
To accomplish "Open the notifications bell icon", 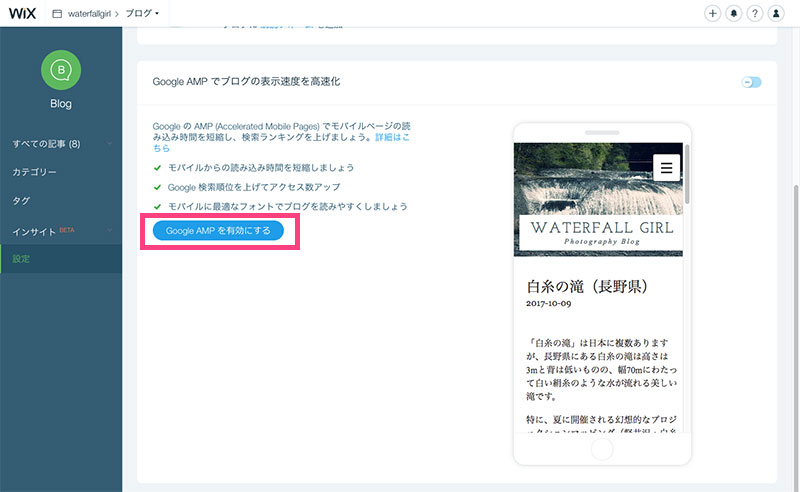I will 734,13.
